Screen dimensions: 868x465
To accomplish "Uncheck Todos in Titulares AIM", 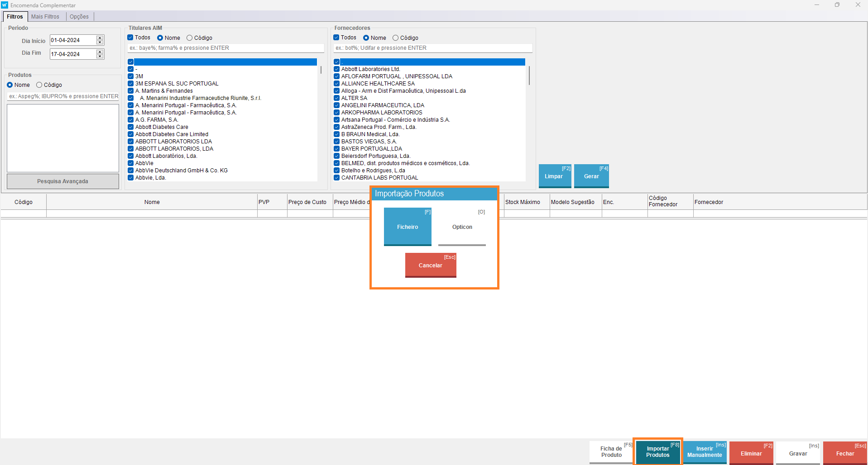I will [130, 38].
